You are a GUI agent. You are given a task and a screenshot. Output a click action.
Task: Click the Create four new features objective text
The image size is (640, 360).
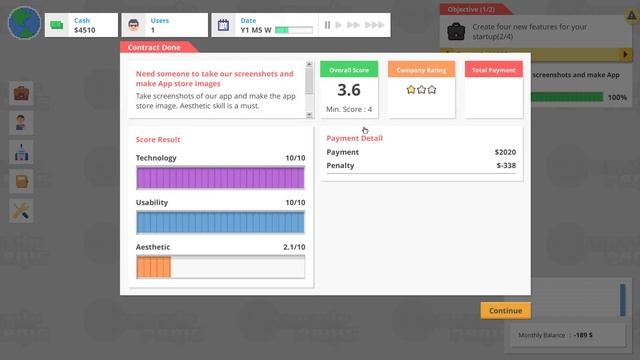tap(529, 31)
